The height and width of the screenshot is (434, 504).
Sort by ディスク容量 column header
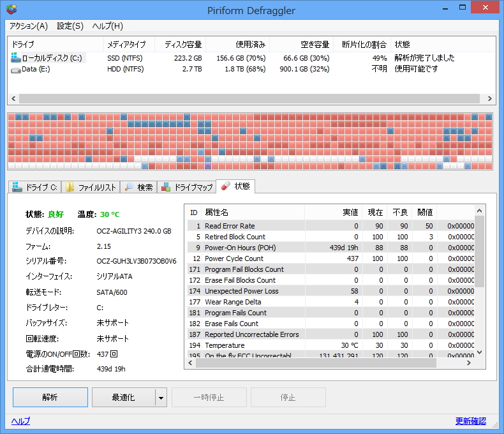pos(181,45)
